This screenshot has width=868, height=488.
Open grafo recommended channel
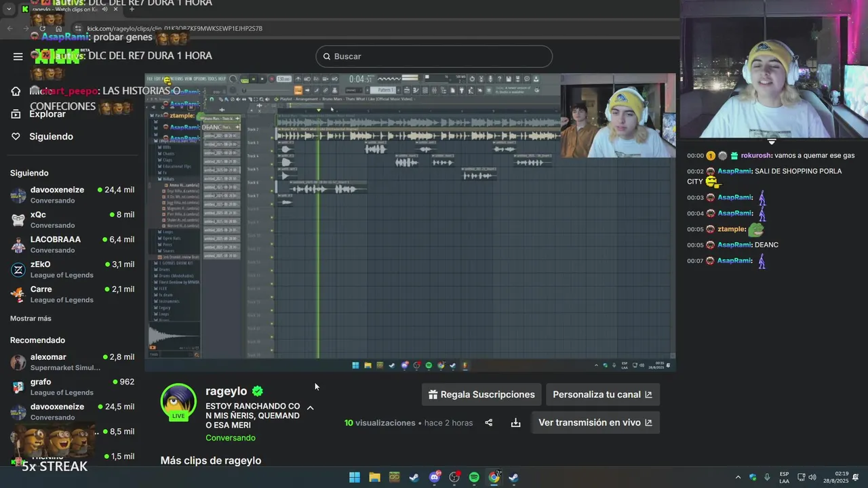coord(73,387)
